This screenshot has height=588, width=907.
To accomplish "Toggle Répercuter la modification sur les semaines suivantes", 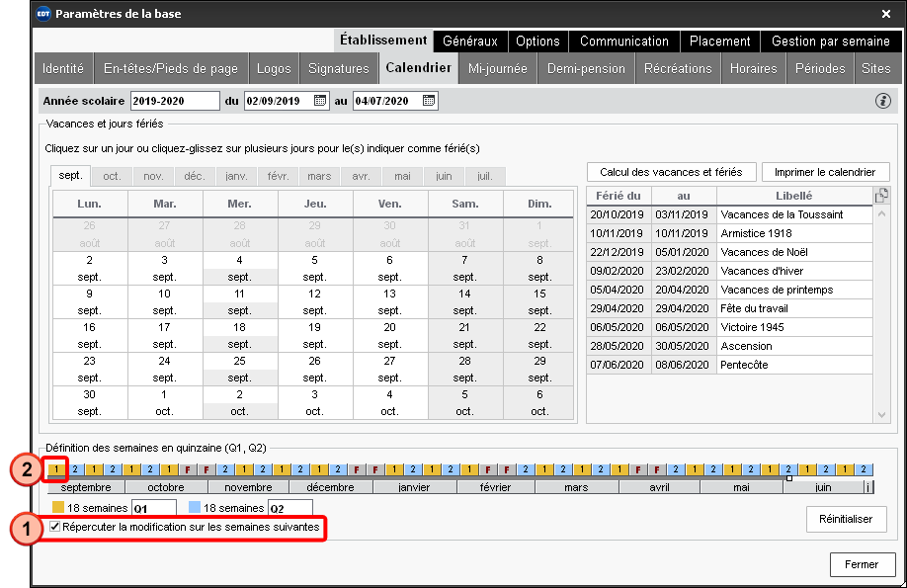I will click(55, 527).
